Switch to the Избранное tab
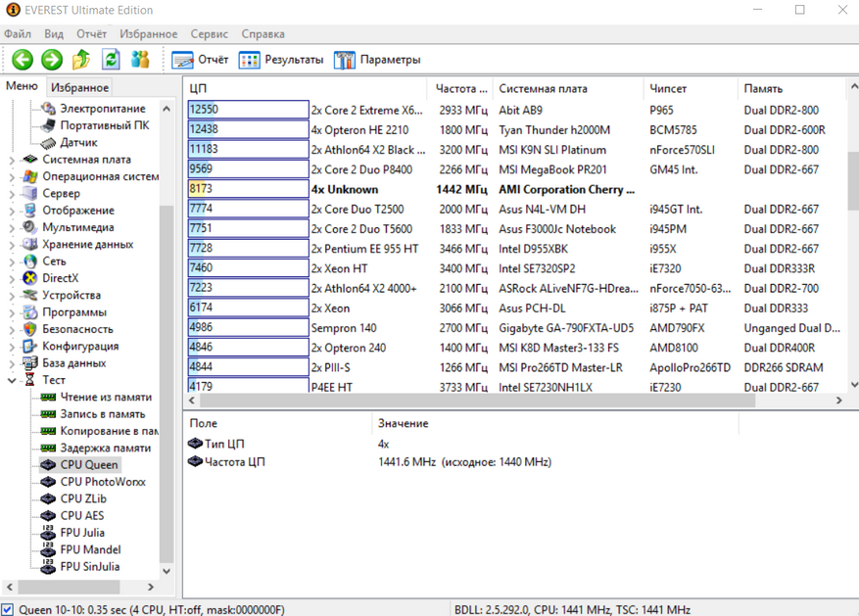The height and width of the screenshot is (616, 859). click(80, 87)
